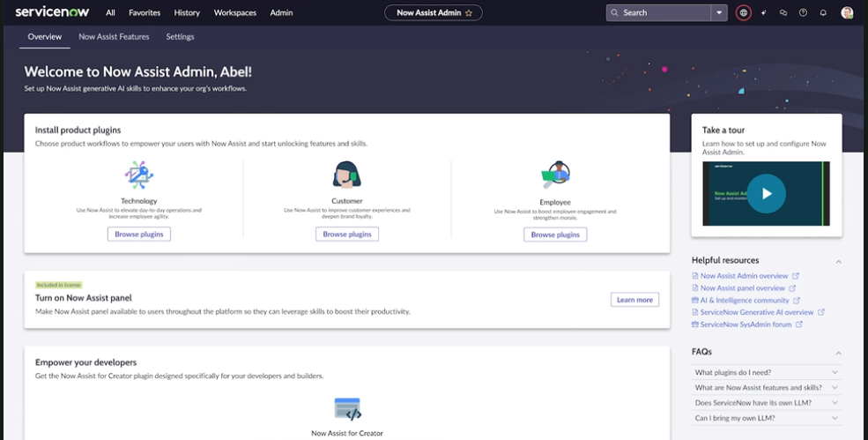Image resolution: width=868 pixels, height=440 pixels.
Task: Collapse the FAQs section
Action: [839, 353]
